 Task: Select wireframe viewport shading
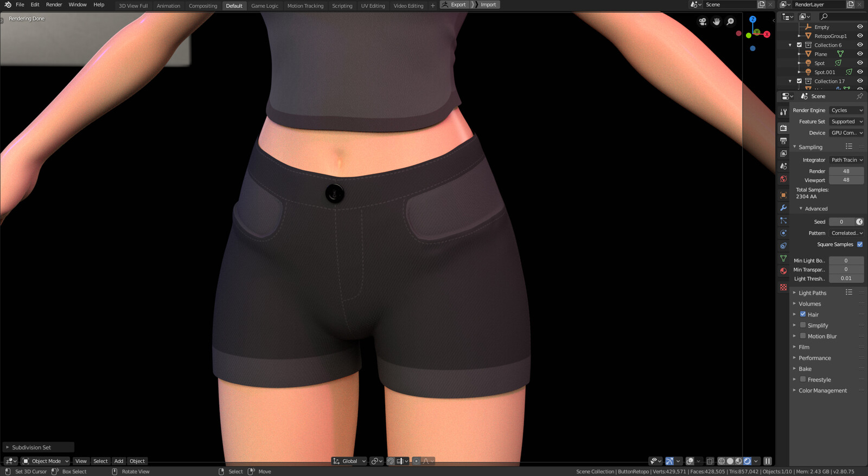click(722, 461)
